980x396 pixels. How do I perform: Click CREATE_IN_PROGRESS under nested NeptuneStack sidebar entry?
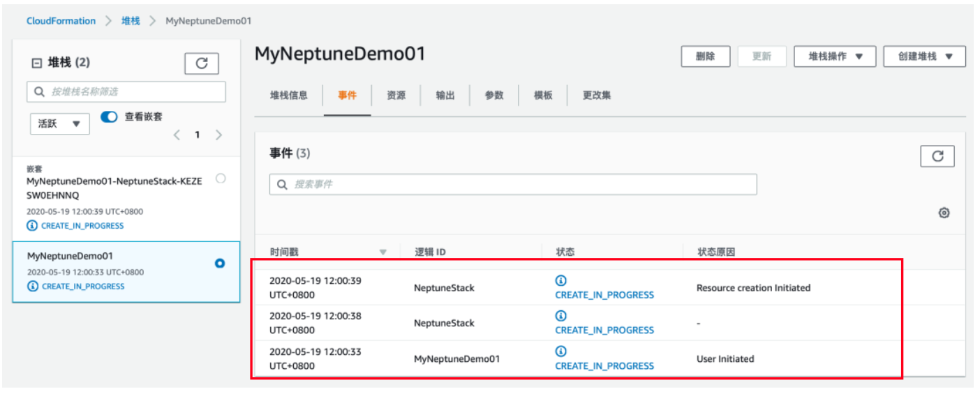point(82,226)
